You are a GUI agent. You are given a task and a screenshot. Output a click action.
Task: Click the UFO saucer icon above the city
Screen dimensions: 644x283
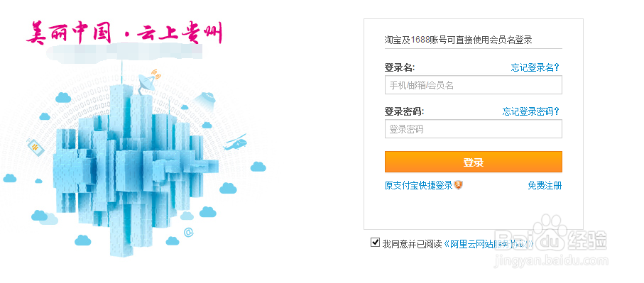click(x=205, y=100)
